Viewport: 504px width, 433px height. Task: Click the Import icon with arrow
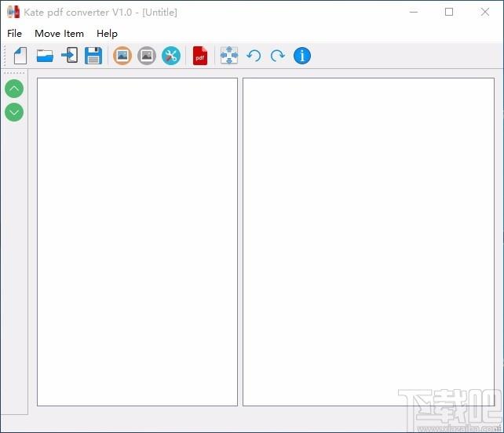[69, 55]
